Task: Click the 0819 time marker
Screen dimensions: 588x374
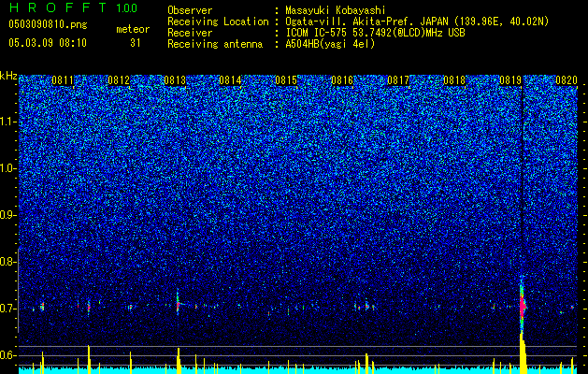Action: click(510, 80)
